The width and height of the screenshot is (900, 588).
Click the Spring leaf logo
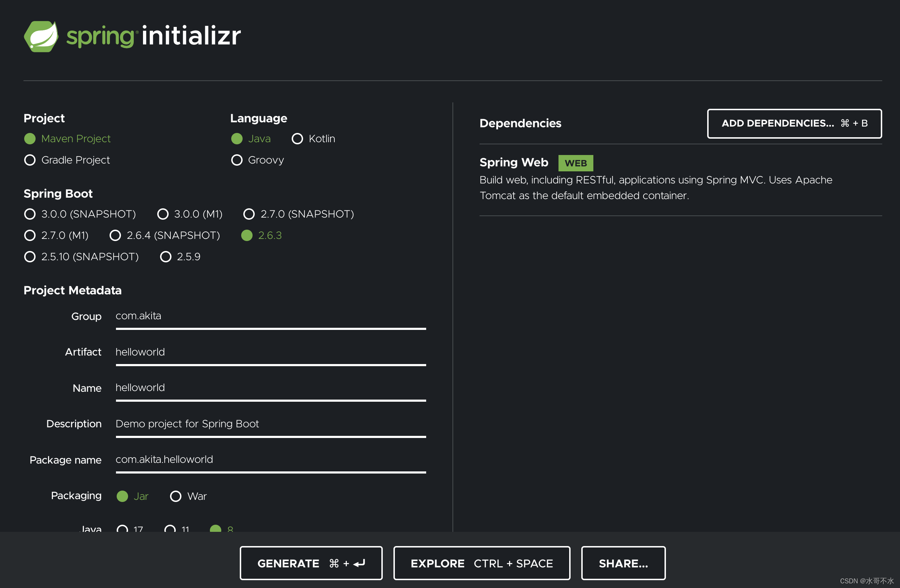click(41, 36)
